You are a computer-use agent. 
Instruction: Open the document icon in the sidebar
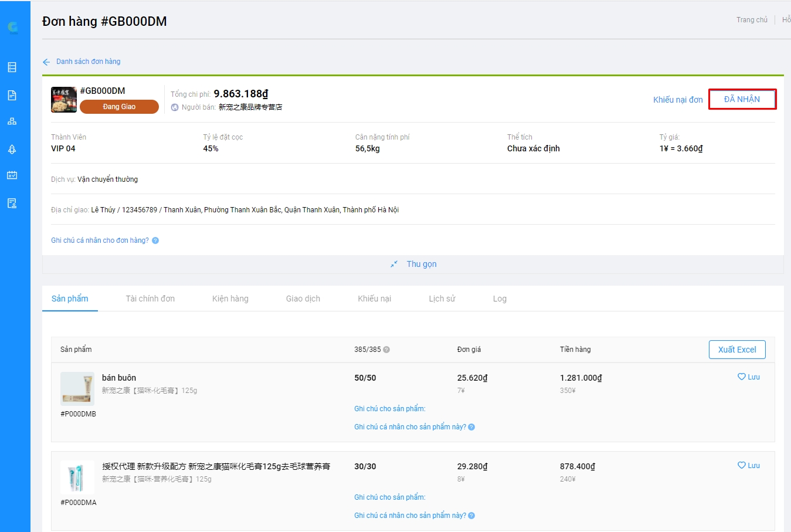click(x=12, y=95)
